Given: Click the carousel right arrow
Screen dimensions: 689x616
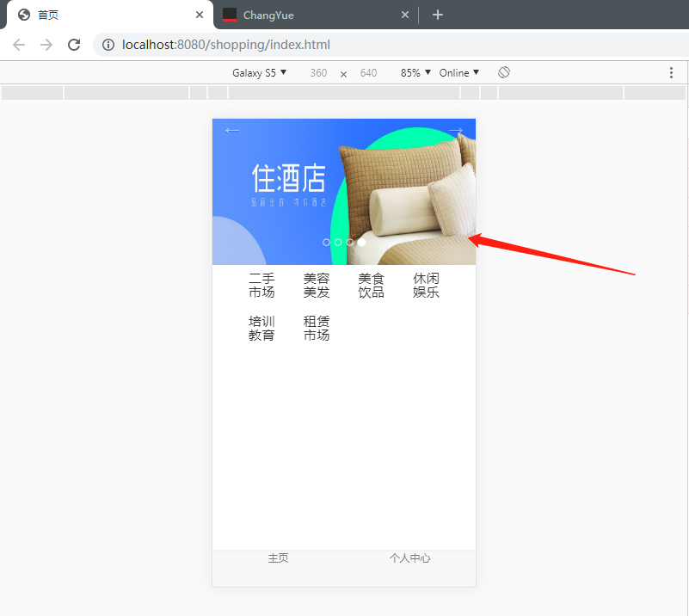Looking at the screenshot, I should click(456, 131).
